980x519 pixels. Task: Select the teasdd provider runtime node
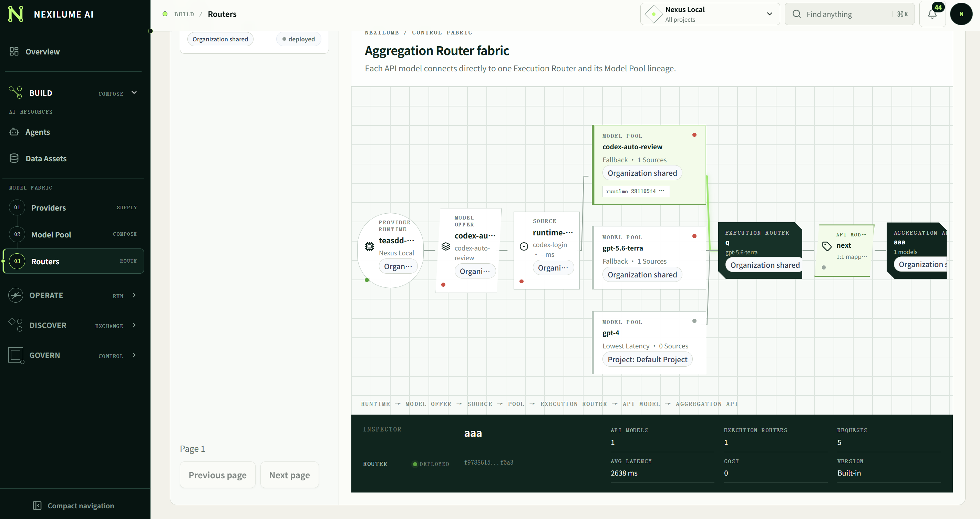pyautogui.click(x=391, y=251)
